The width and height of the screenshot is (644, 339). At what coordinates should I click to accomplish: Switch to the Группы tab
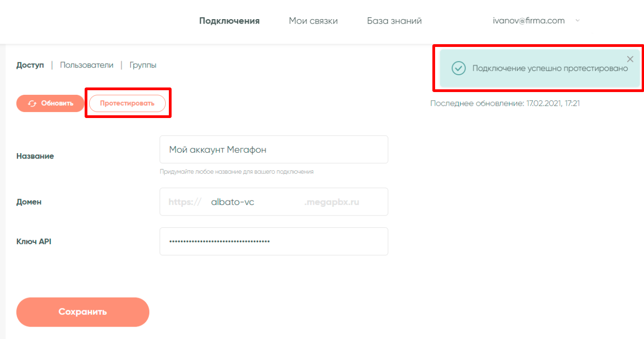point(143,65)
